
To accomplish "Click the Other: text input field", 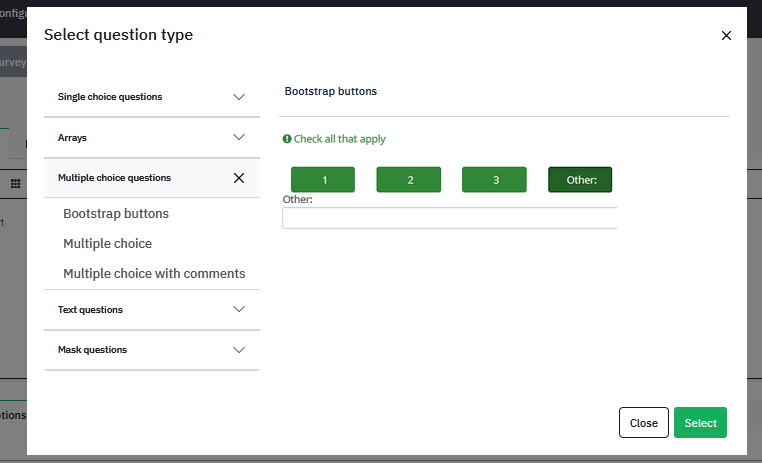I will point(449,218).
